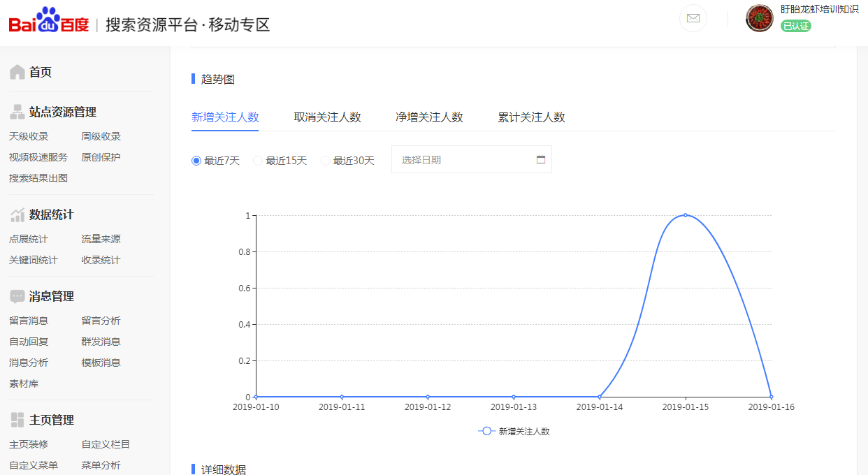Image resolution: width=868 pixels, height=475 pixels.
Task: Open 消息分析 link
Action: point(29,363)
